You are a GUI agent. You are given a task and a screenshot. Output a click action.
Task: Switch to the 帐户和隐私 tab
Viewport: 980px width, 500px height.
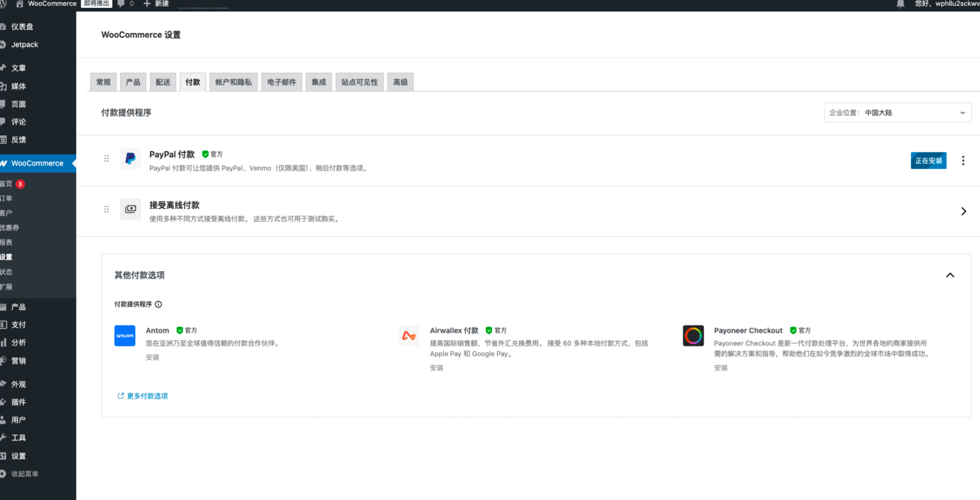click(x=233, y=82)
